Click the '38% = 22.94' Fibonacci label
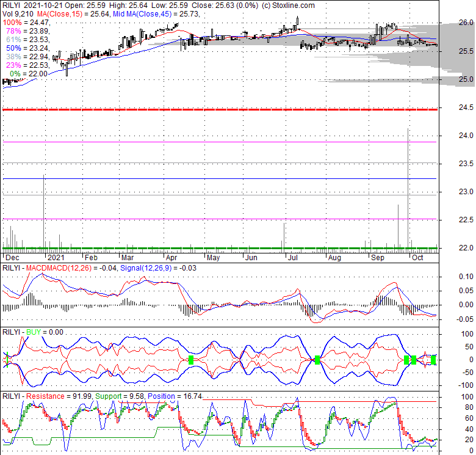 point(27,57)
